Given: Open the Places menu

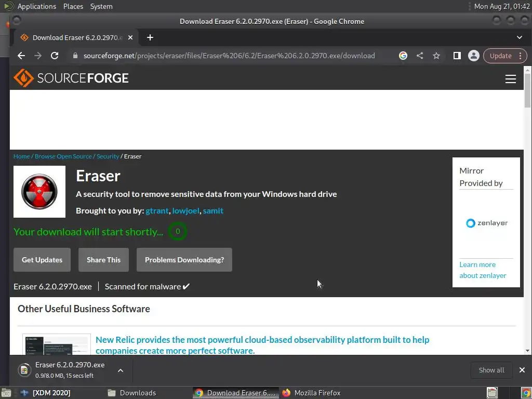Looking at the screenshot, I should pos(73,6).
